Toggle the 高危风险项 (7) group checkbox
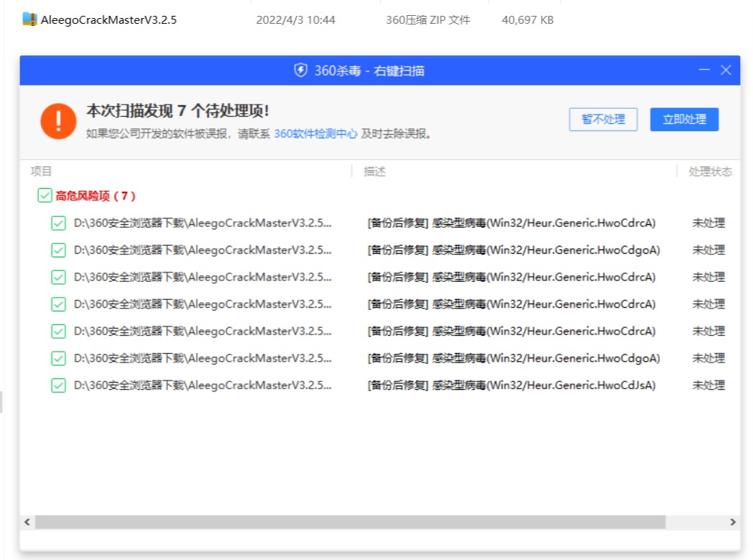The height and width of the screenshot is (560, 753). pos(45,195)
